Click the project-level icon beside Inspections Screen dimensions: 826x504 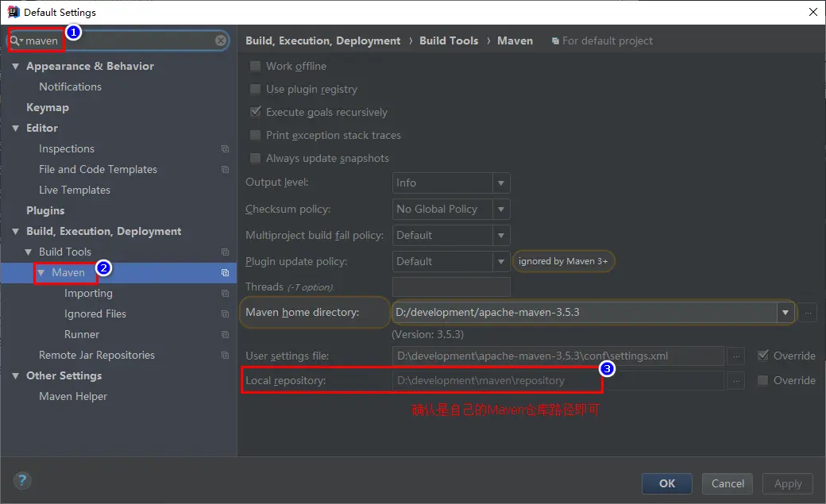point(225,149)
